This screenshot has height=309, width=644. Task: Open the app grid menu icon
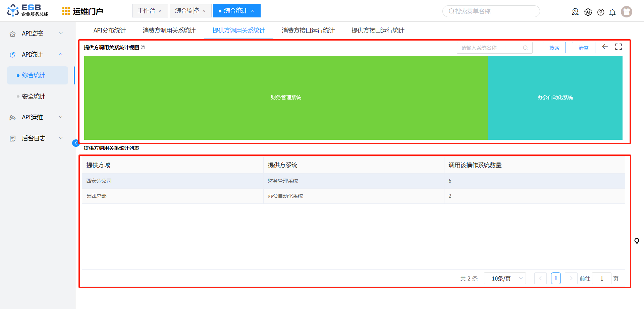tap(66, 11)
